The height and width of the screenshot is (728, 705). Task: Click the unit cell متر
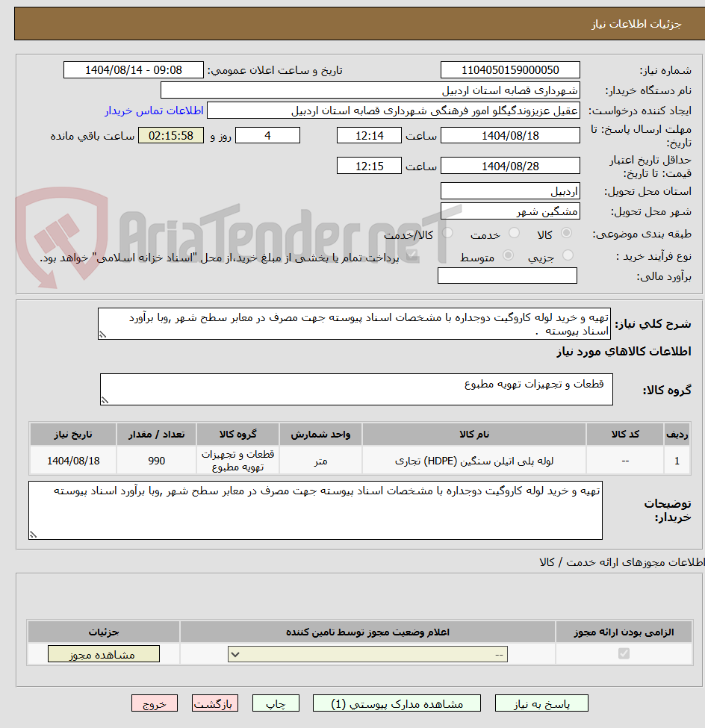click(320, 461)
